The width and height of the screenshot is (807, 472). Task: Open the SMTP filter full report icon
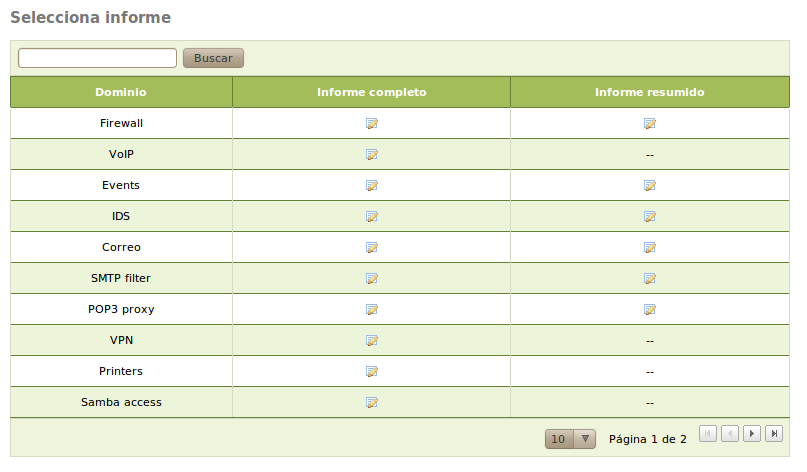coord(371,279)
